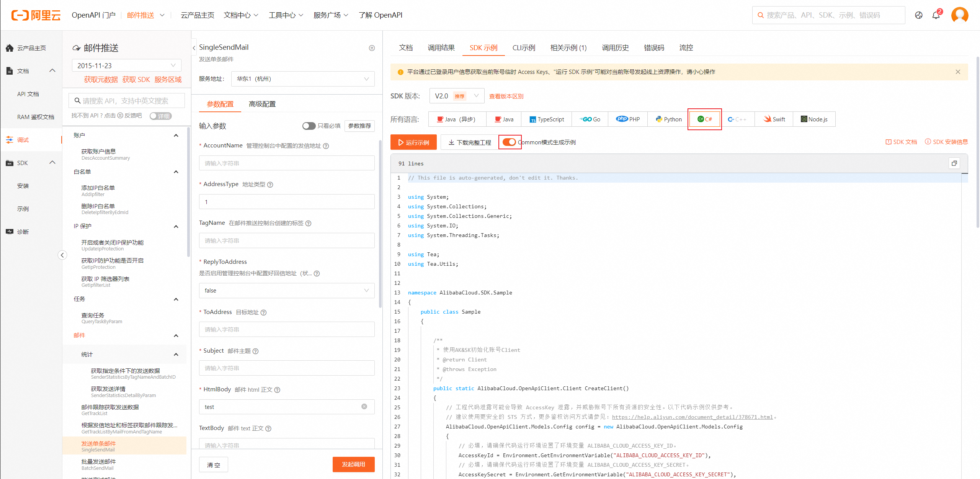Click the 发起调用 button
The image size is (980, 479).
tap(353, 464)
